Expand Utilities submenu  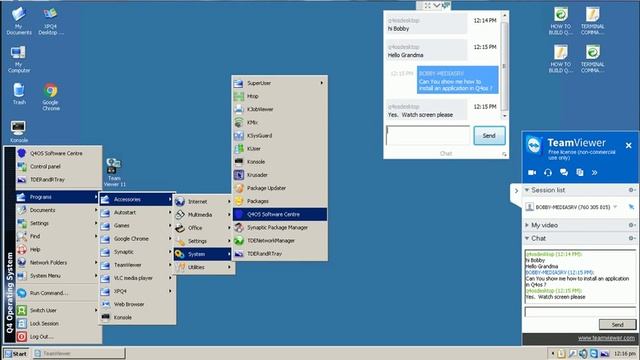pyautogui.click(x=203, y=267)
